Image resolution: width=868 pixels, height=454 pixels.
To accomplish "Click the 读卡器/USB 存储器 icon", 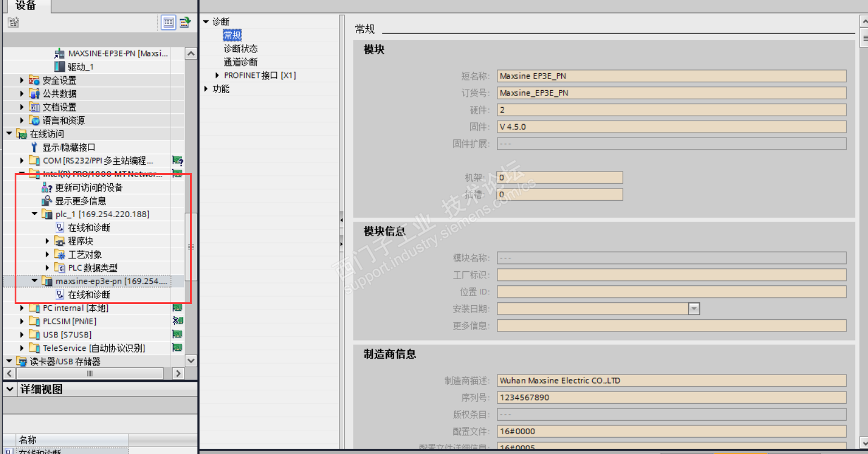I will 22,362.
